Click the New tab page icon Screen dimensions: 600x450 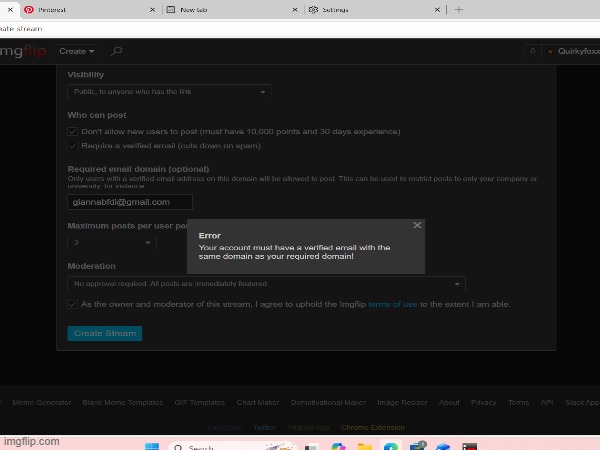(171, 10)
